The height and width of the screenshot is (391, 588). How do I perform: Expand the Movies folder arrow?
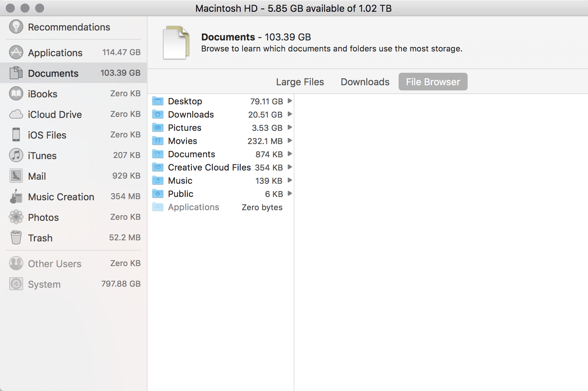coord(290,140)
